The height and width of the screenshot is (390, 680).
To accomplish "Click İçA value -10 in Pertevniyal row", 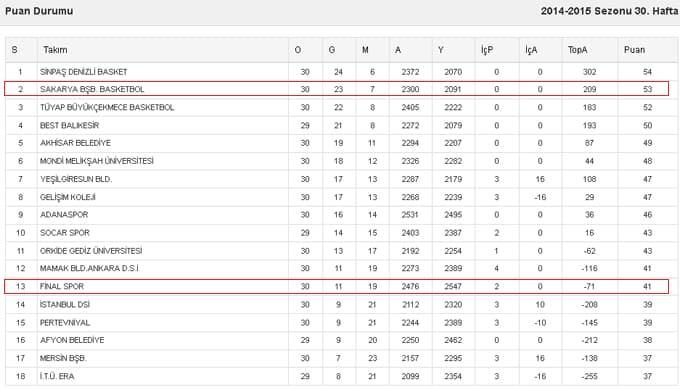I will coord(540,322).
